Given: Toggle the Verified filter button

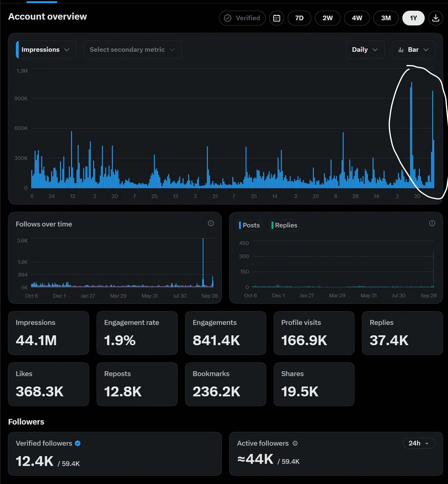Looking at the screenshot, I should click(x=242, y=18).
